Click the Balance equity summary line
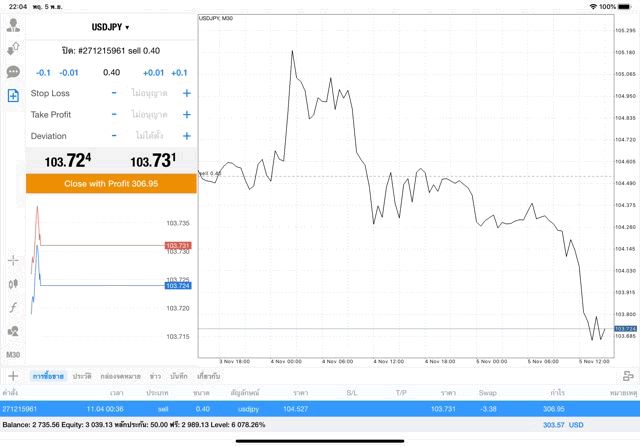The height and width of the screenshot is (447, 640). [x=134, y=425]
